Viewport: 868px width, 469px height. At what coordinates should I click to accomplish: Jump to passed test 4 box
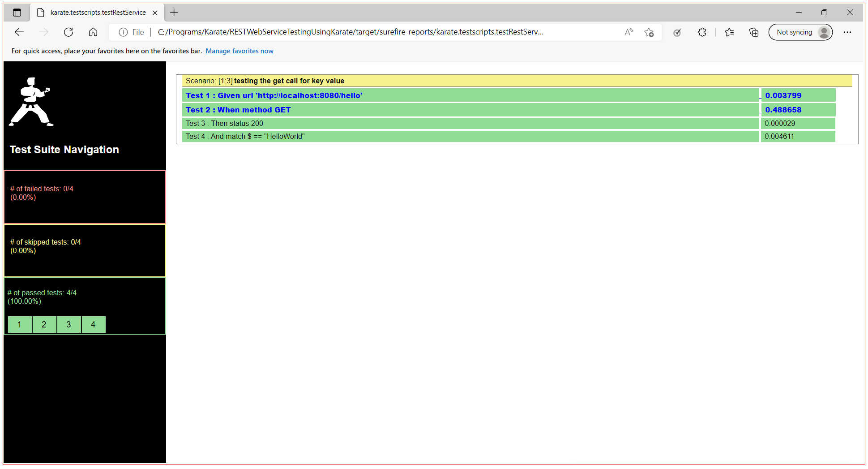[x=94, y=325]
